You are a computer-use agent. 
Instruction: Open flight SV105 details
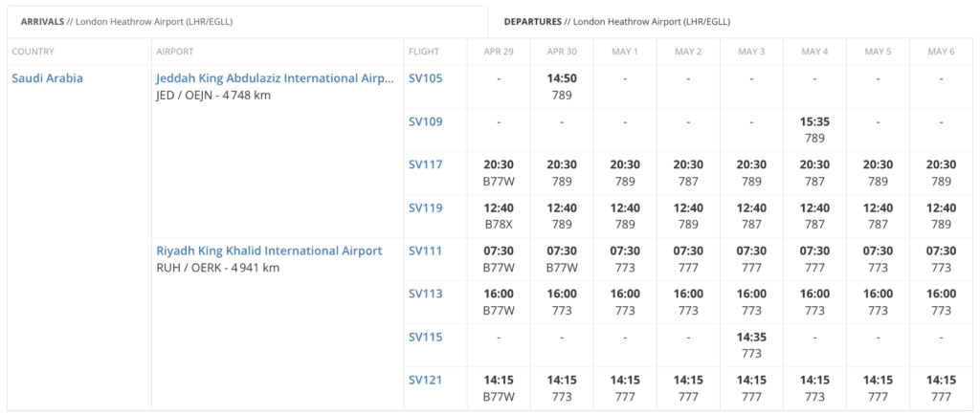click(x=426, y=78)
